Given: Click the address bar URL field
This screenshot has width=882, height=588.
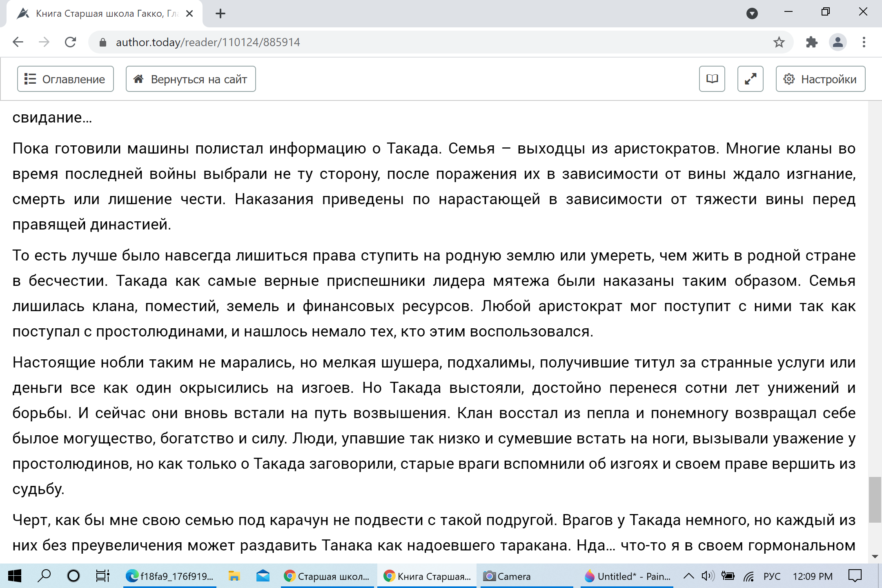Looking at the screenshot, I should point(408,42).
